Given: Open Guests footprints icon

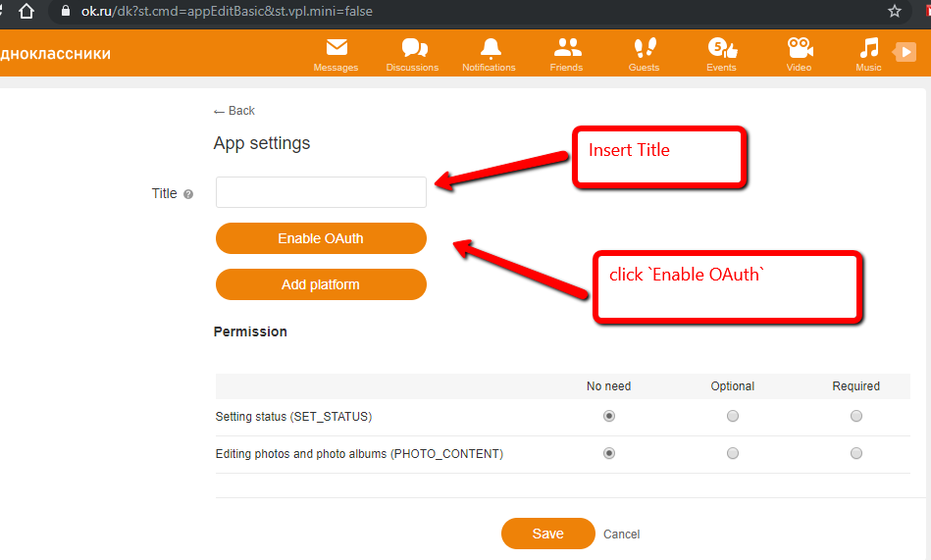Looking at the screenshot, I should click(644, 48).
